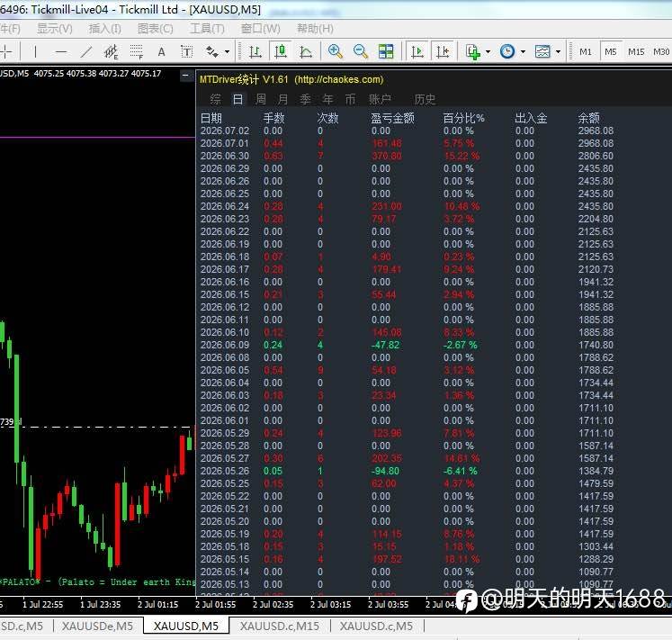Open the chaokes.com link
Viewport: 672px width, 640px height.
click(x=338, y=79)
